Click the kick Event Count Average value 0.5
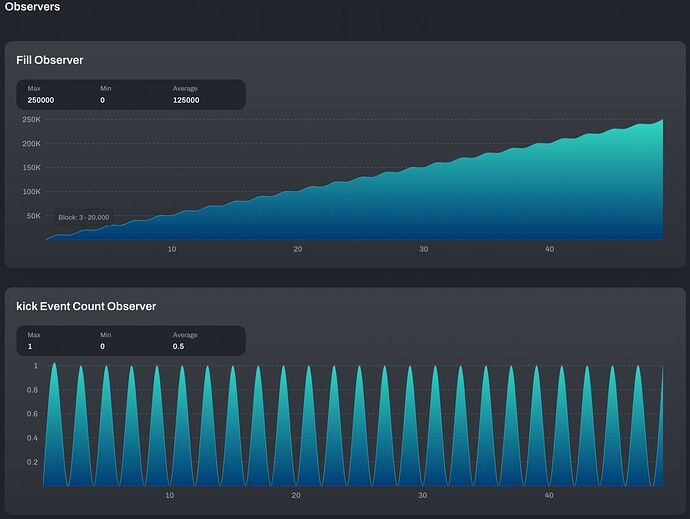 tap(178, 347)
